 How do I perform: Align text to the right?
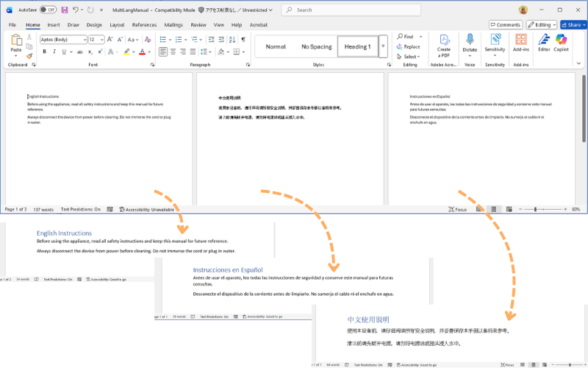[x=182, y=52]
